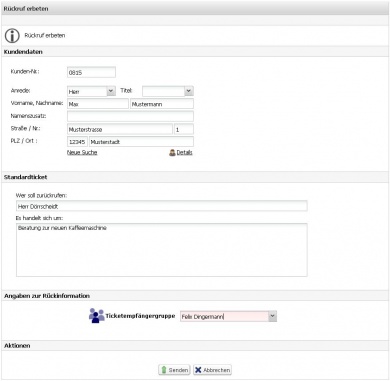Open the Neue Suche link
The image size is (390, 381).
pos(82,152)
